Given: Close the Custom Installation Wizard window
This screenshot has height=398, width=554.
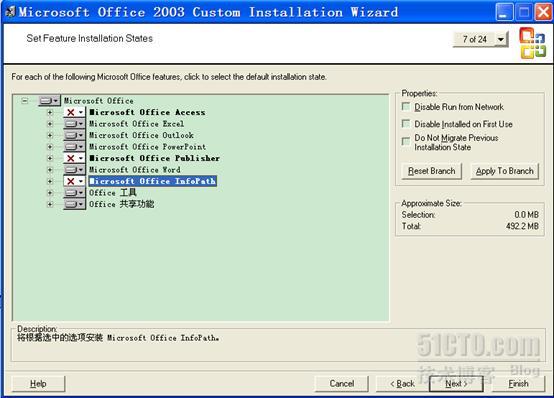Looking at the screenshot, I should 543,12.
